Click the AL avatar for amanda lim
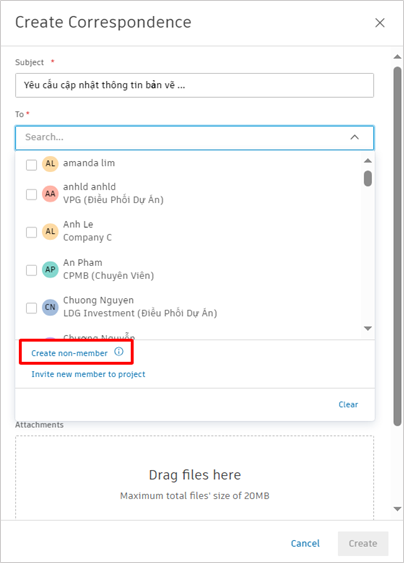This screenshot has width=404, height=563. [x=50, y=164]
